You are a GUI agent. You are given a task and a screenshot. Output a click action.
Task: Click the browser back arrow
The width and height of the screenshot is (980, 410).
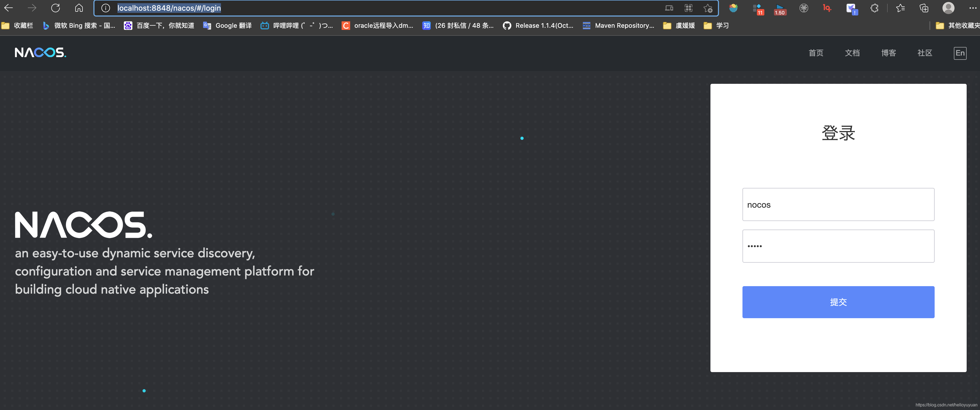point(8,8)
